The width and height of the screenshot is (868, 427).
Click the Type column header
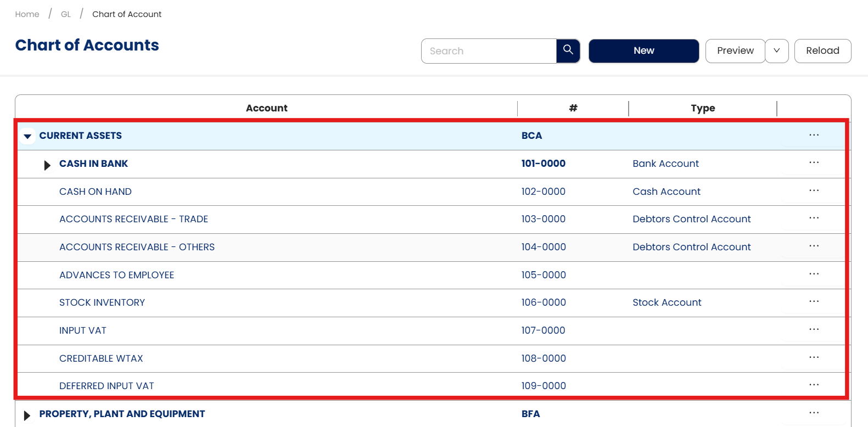pos(703,108)
